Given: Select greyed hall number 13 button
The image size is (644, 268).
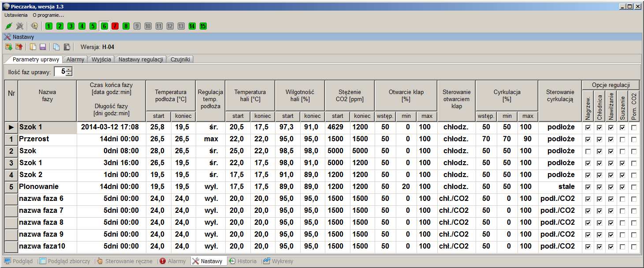Looking at the screenshot, I should coord(181,26).
